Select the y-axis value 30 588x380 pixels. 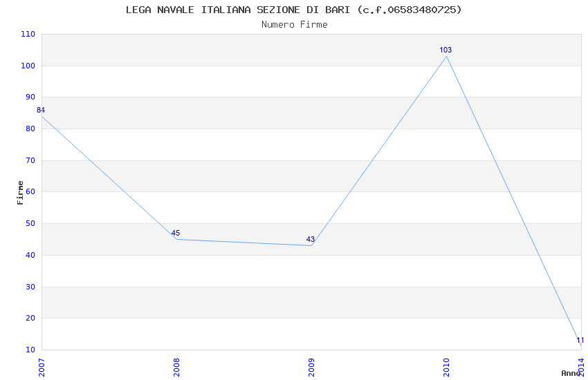30,287
